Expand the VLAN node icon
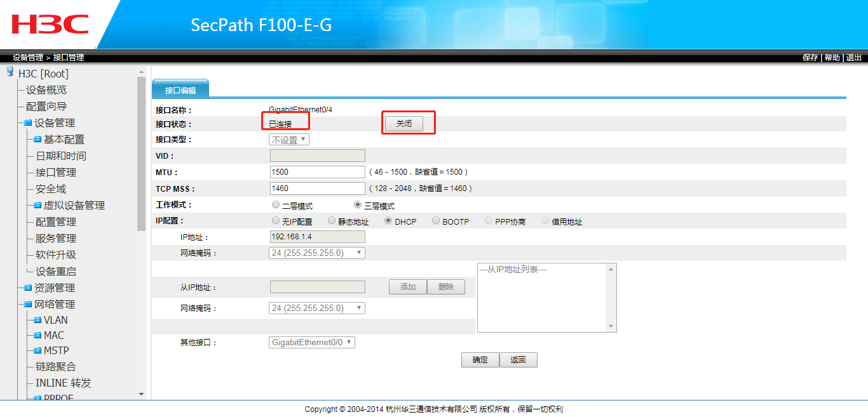 (37, 321)
